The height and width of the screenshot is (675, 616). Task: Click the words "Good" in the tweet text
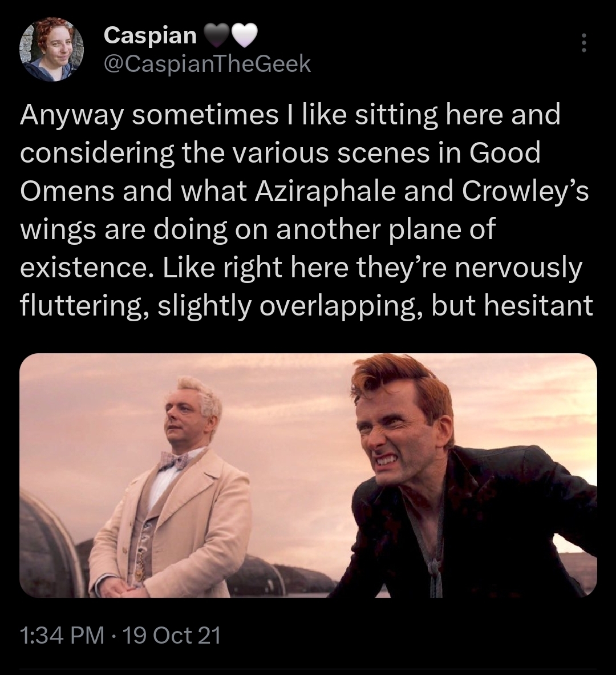[505, 153]
